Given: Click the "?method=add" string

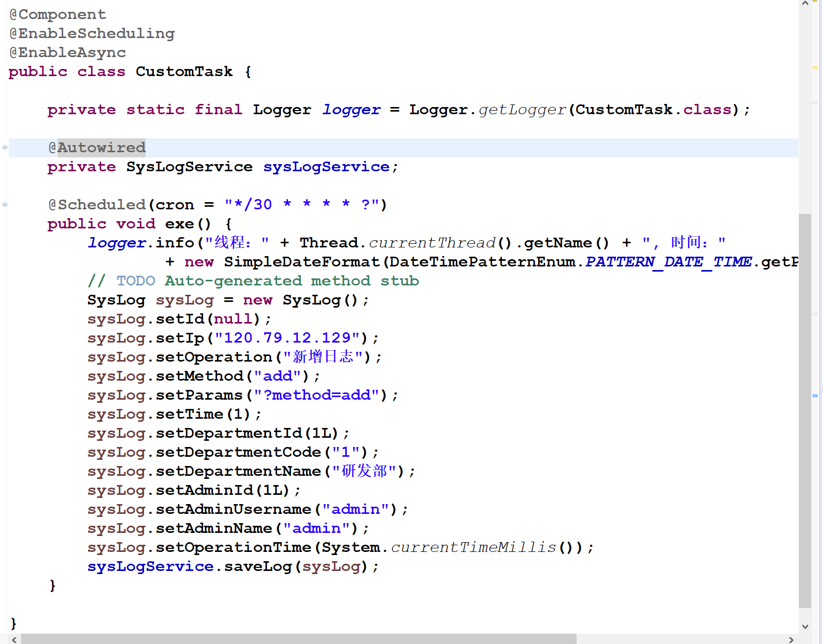Looking at the screenshot, I should point(316,396).
